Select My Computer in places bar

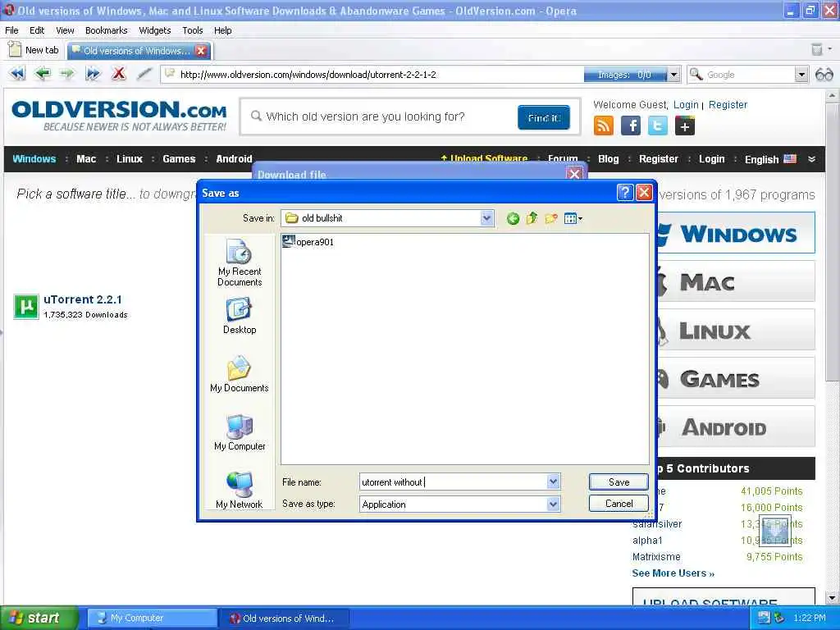coord(240,433)
